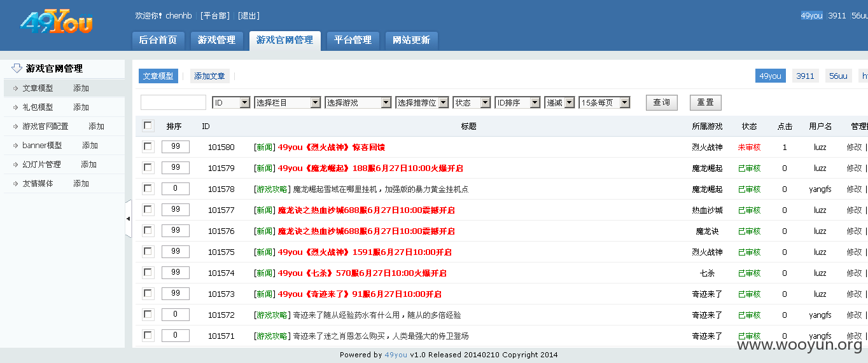
Task: Select the 3911 site button above table
Action: point(806,76)
